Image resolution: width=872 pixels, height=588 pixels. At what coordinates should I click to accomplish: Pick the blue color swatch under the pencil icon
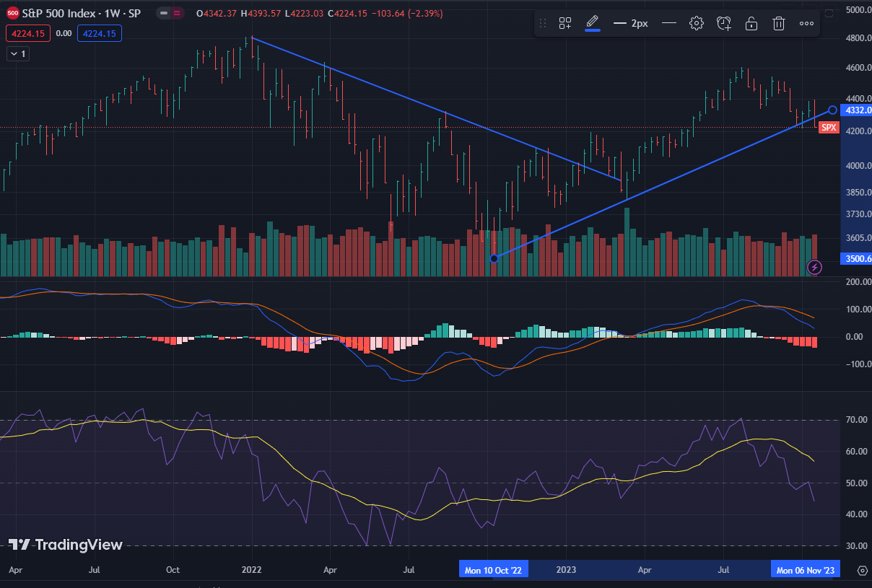point(594,31)
